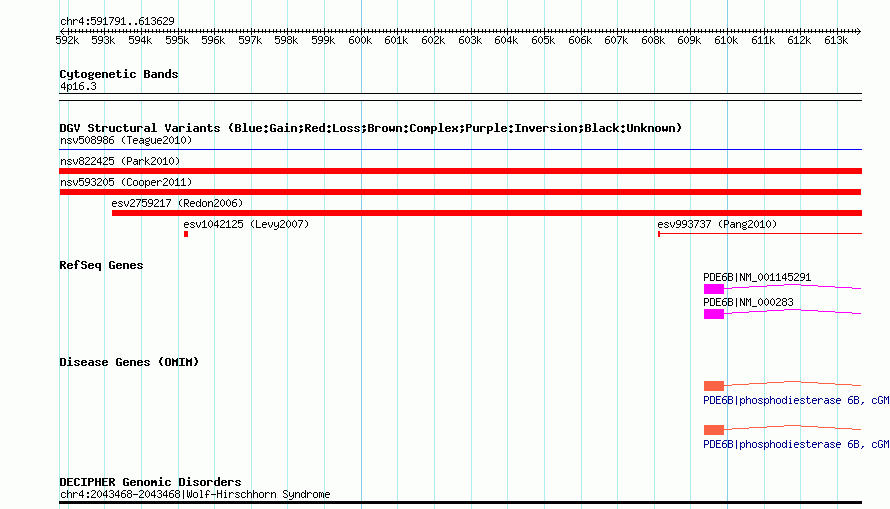Click the 613k ruler tick label
Image resolution: width=890 pixels, height=509 pixels.
point(836,40)
